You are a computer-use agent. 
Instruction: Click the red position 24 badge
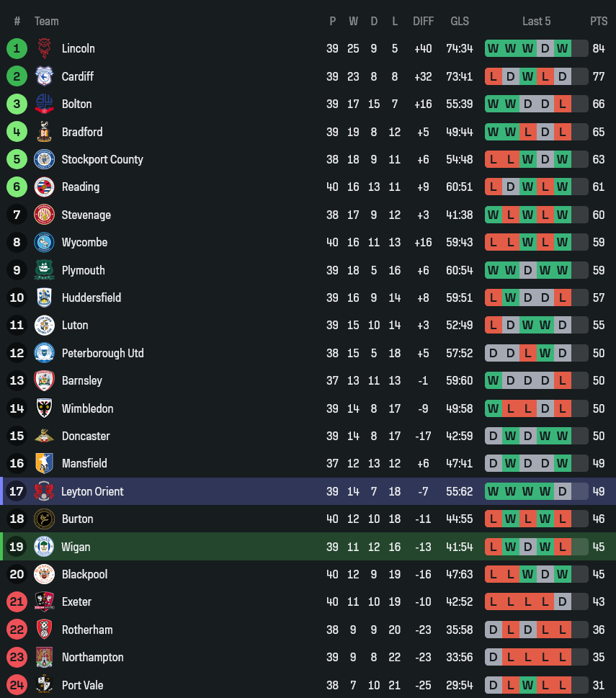[x=17, y=685]
